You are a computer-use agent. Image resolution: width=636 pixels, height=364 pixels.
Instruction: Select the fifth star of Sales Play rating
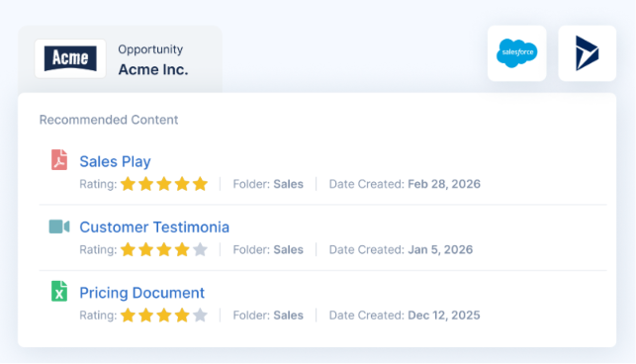coord(200,184)
